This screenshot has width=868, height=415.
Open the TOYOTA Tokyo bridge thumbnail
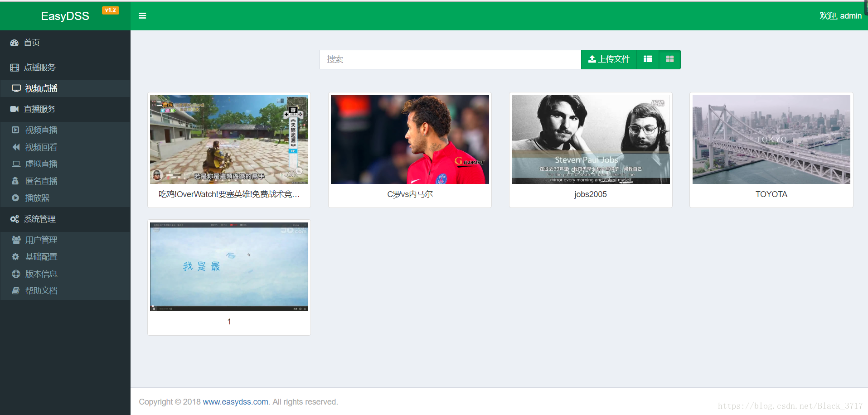coord(771,140)
